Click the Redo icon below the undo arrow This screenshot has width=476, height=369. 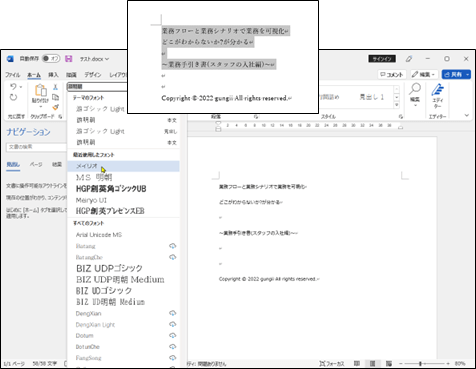point(13,97)
